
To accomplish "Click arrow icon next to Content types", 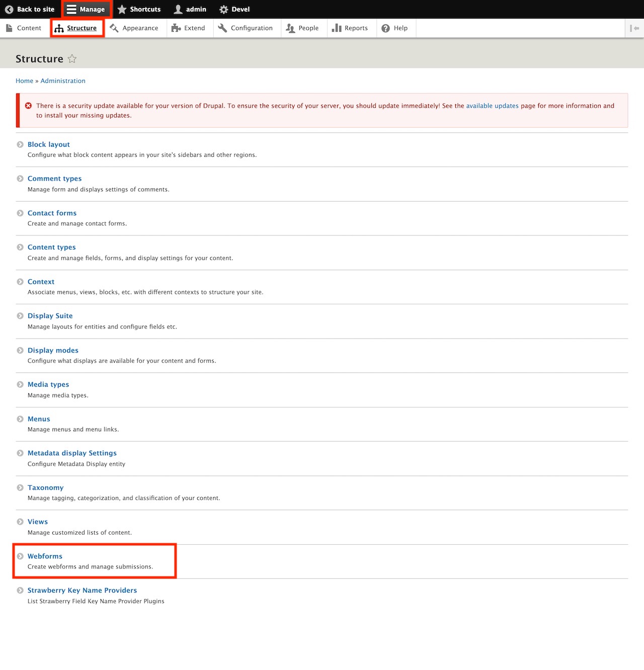I will click(x=20, y=247).
